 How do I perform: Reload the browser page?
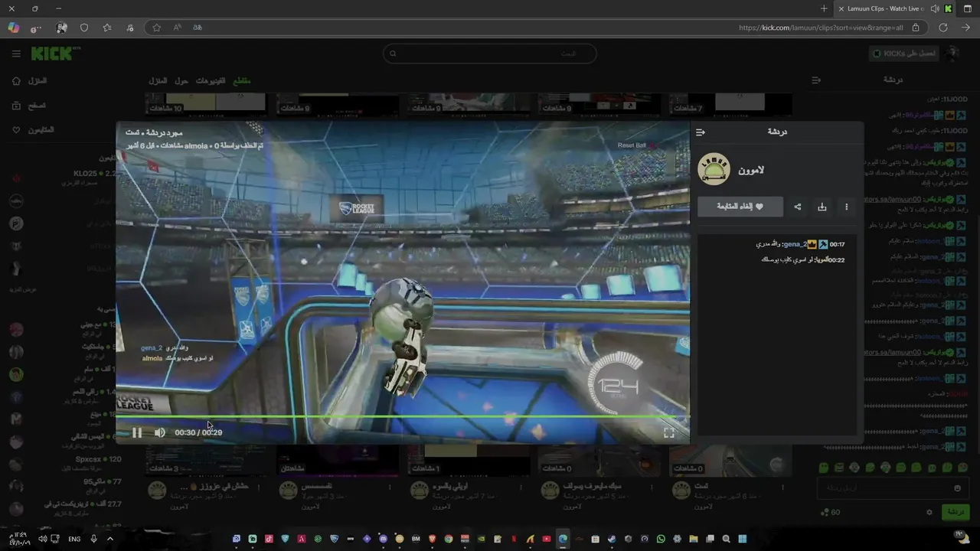coord(943,28)
